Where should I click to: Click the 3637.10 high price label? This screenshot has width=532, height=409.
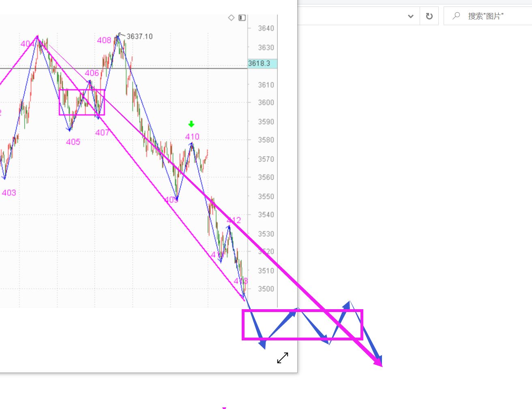click(x=139, y=37)
